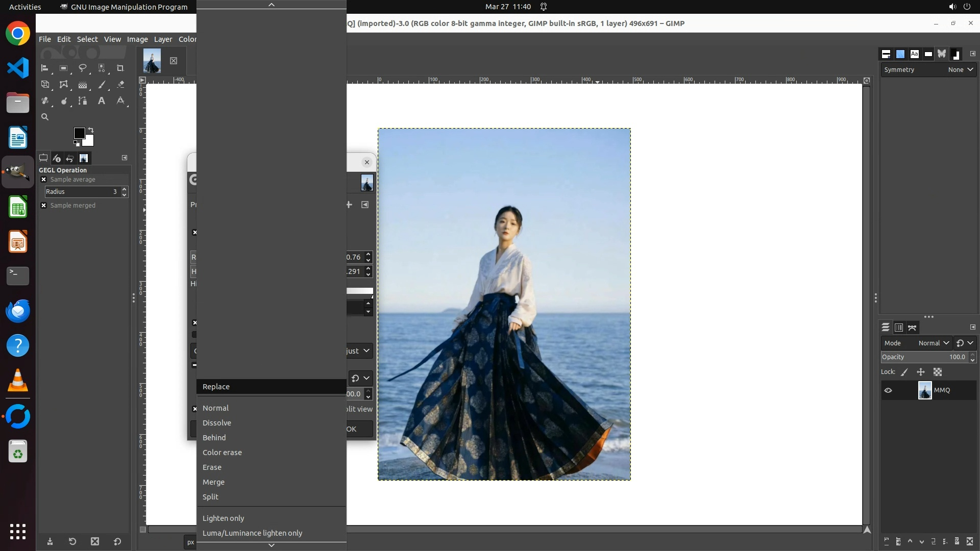Screen dimensions: 980x551
Task: Select the Paintbrush tool
Action: [102, 85]
